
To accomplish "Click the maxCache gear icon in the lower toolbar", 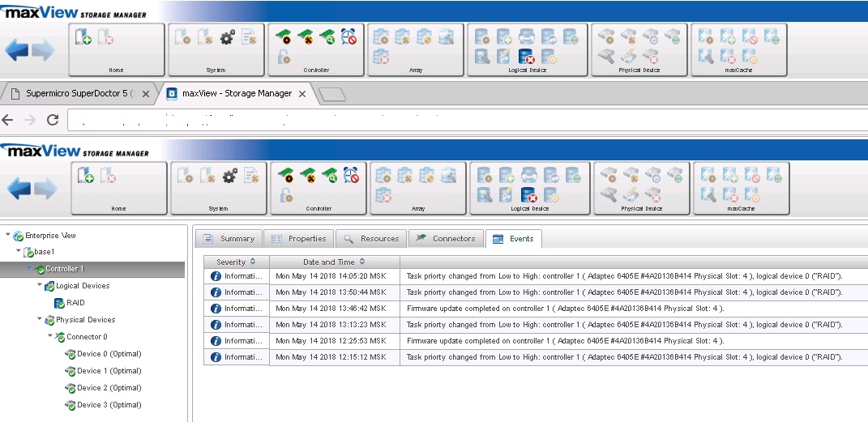I will 708,176.
